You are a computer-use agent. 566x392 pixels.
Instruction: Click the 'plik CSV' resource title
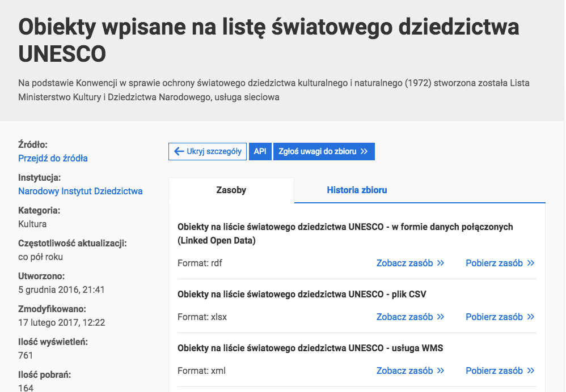pos(302,294)
